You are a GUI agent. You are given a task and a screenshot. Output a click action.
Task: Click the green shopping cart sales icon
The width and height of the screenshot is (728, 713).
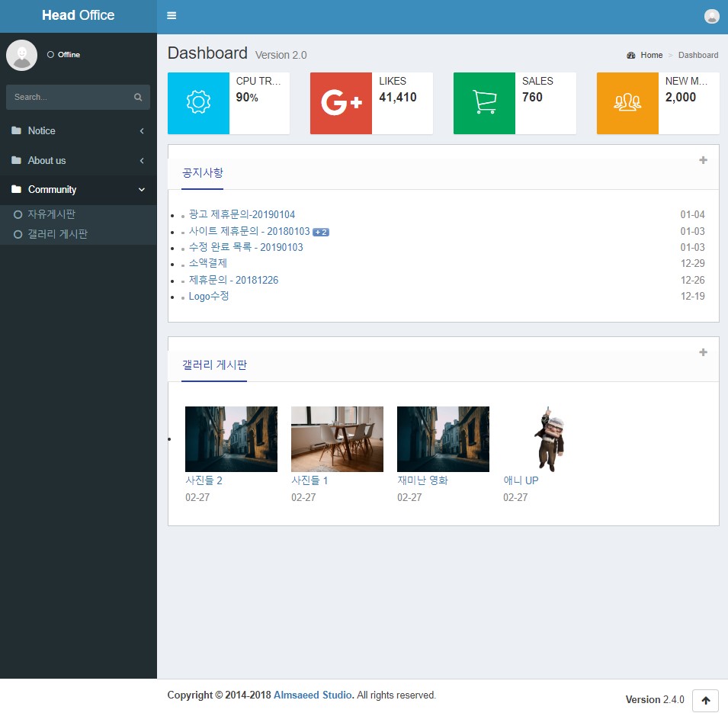[484, 103]
